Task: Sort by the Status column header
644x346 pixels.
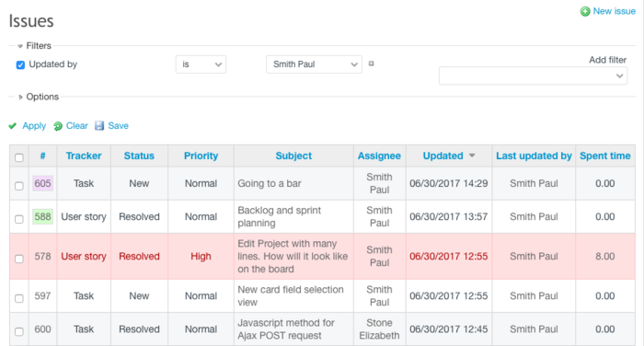Action: pos(139,156)
